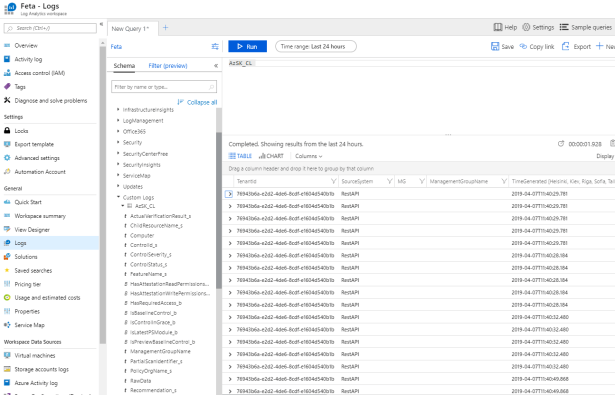Open Automation Account
This screenshot has height=395, width=615.
click(x=40, y=172)
